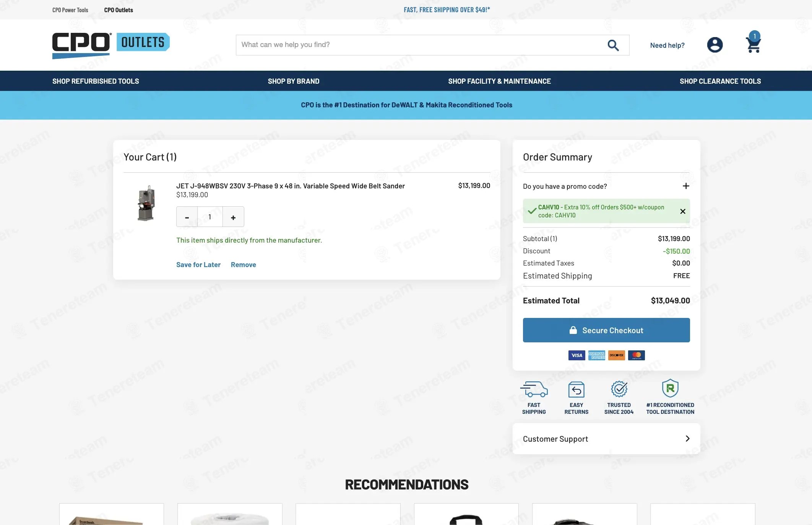Remove the JET sander from the cart
Image resolution: width=812 pixels, height=525 pixels.
(244, 265)
